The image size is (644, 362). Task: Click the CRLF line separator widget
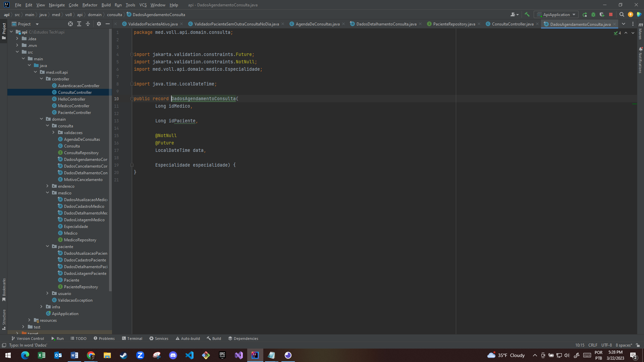(x=593, y=345)
